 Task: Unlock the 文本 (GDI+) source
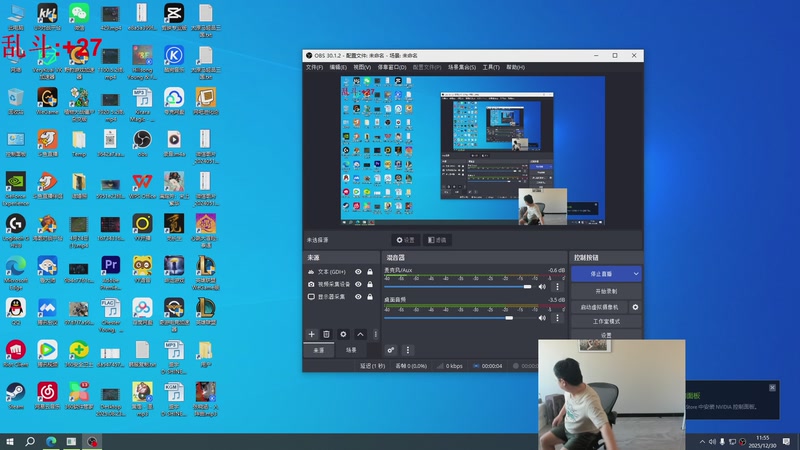370,272
